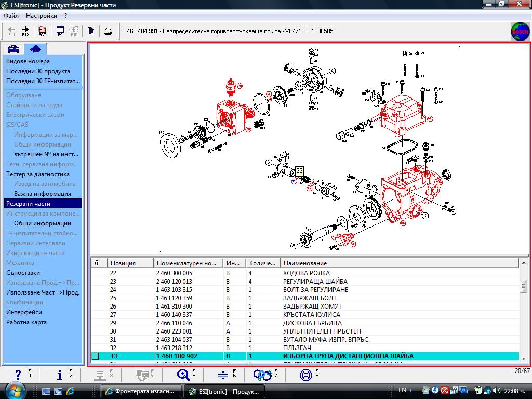Image resolution: width=532 pixels, height=399 pixels.
Task: Open Последни 30 продукта in sidebar
Action: (x=38, y=71)
